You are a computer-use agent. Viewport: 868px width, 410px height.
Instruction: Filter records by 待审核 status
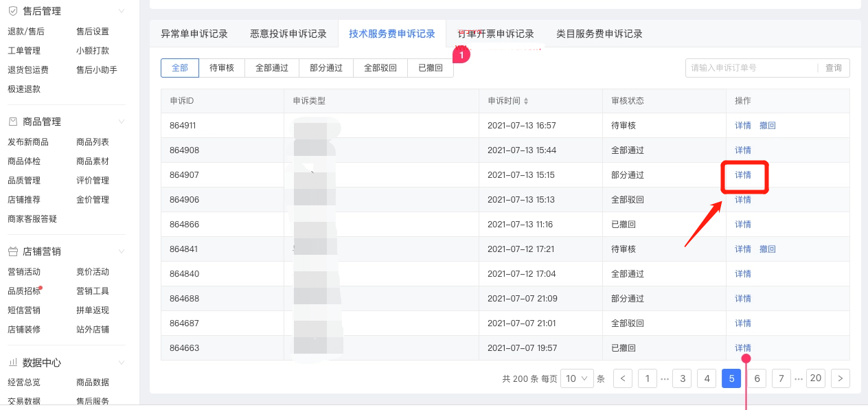222,68
